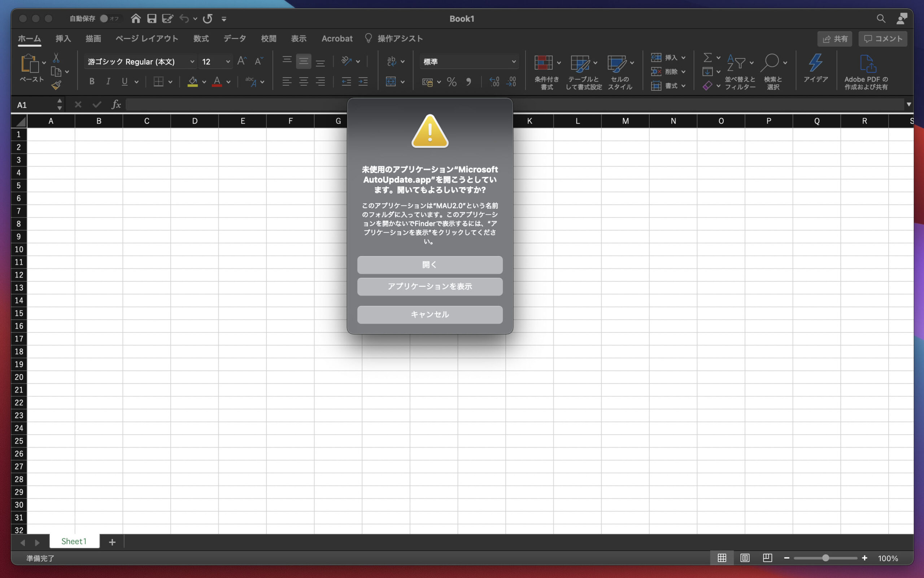Decrease font size with small A icon
This screenshot has width=924, height=578.
tap(258, 61)
